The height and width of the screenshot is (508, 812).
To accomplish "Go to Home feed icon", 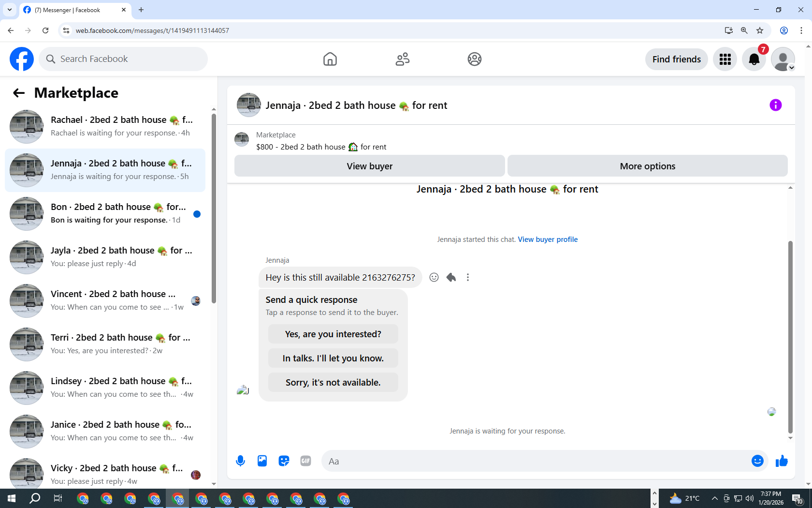I will point(330,59).
